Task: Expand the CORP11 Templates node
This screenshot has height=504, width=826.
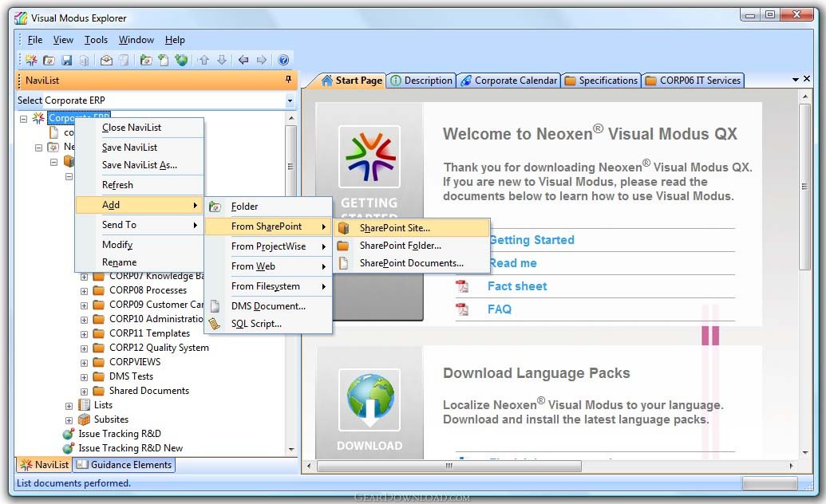Action: coord(84,334)
